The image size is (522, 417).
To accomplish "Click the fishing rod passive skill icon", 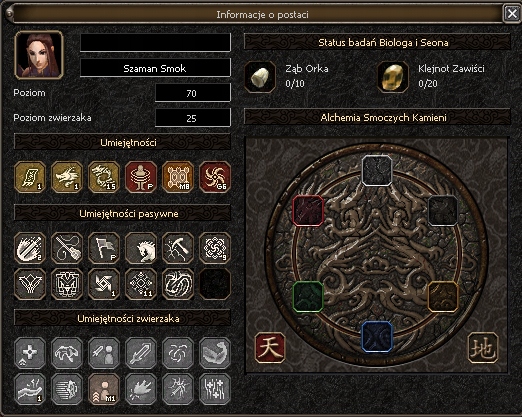I will pyautogui.click(x=67, y=248).
